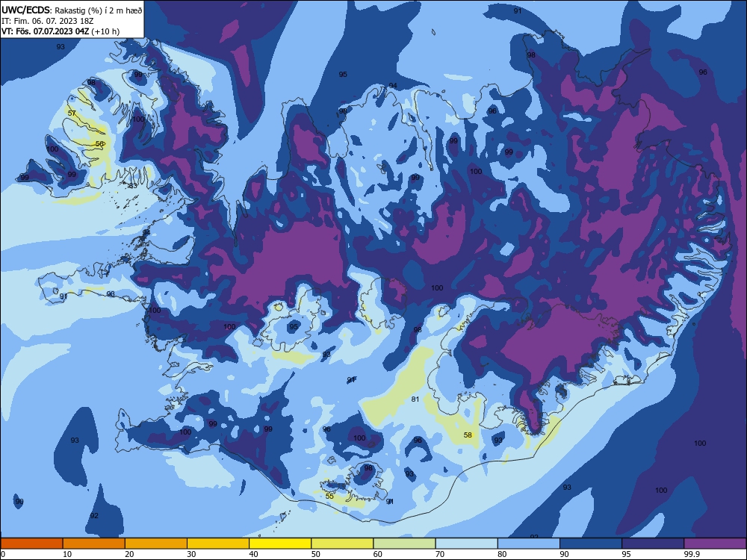The height and width of the screenshot is (560, 747).
Task: Click the legend tick label 70
Action: coord(440,554)
